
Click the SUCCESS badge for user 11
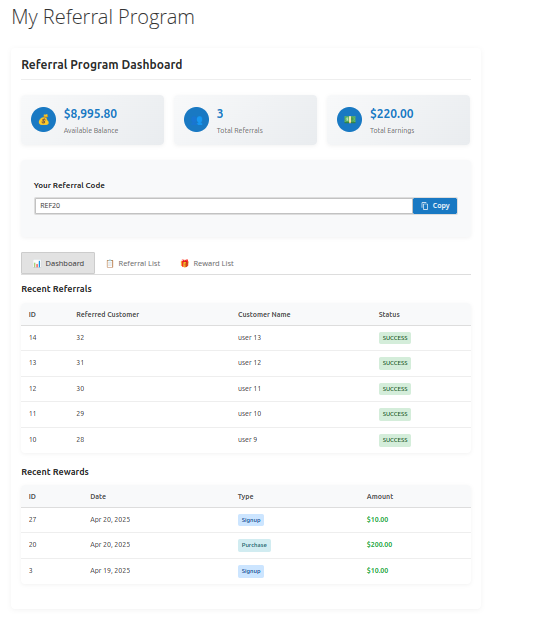tap(395, 389)
